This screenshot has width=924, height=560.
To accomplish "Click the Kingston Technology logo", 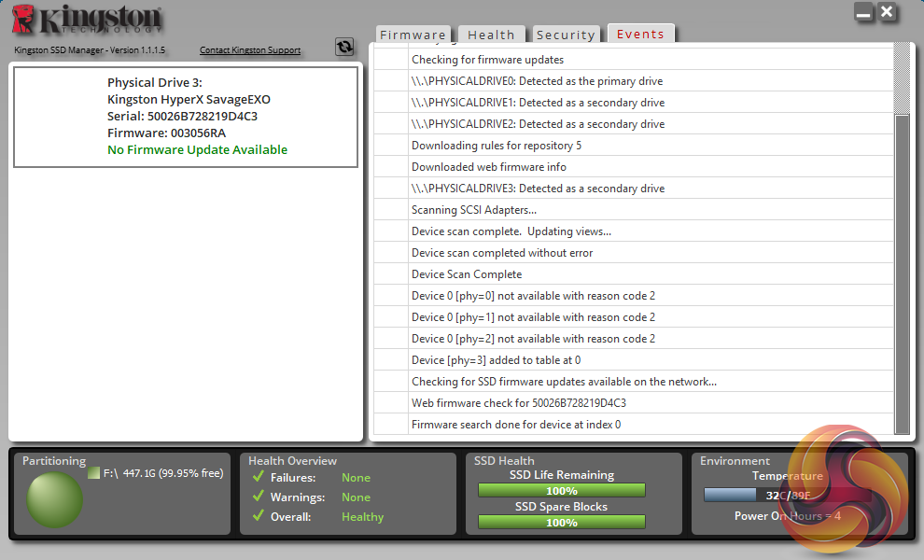I will click(87, 20).
